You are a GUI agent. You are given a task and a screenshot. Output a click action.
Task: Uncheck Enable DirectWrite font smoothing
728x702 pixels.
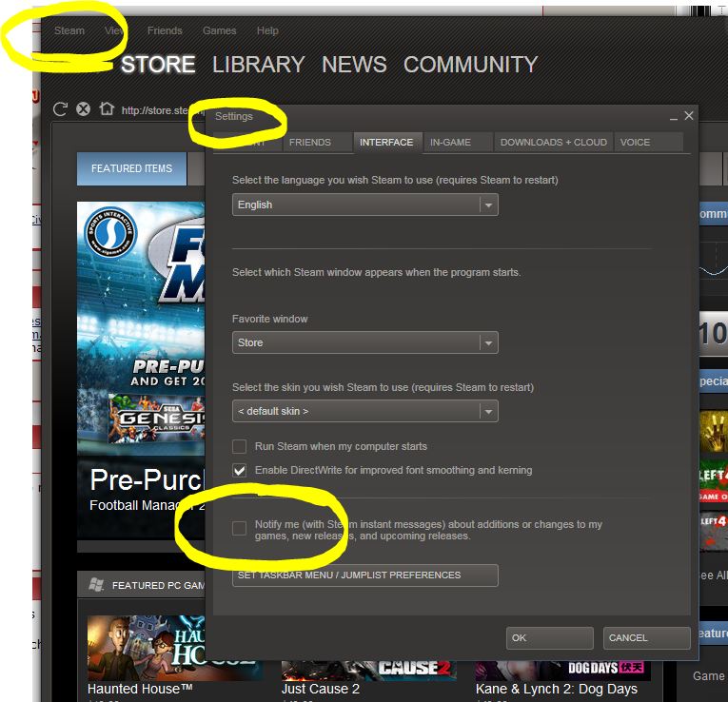pos(239,471)
